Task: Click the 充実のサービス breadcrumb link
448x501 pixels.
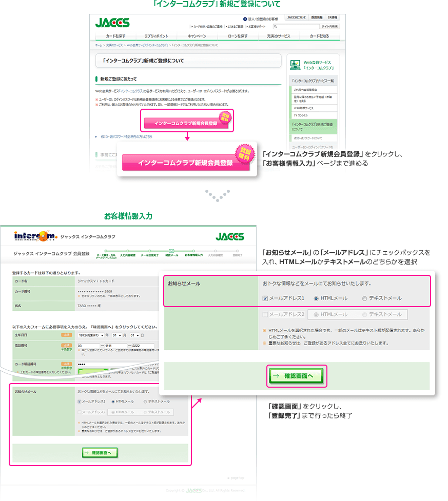Action: click(114, 45)
